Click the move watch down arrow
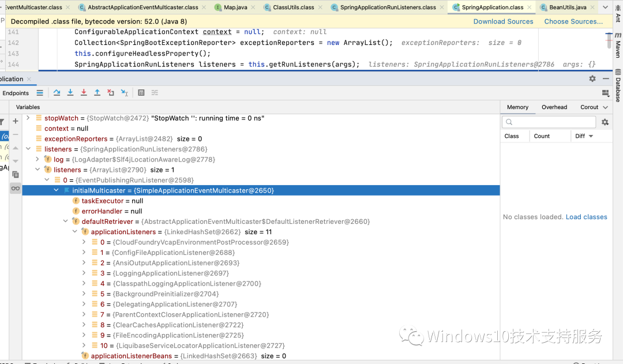623x364 pixels. [x=16, y=161]
